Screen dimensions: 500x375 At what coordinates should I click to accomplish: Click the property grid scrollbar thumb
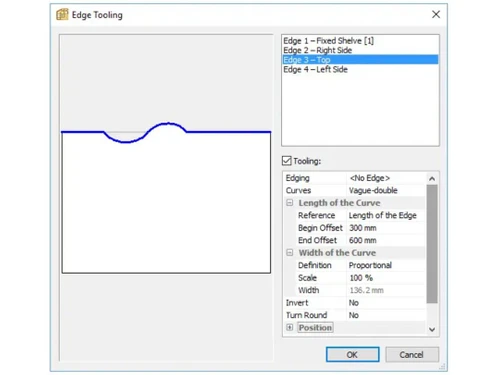(x=432, y=244)
